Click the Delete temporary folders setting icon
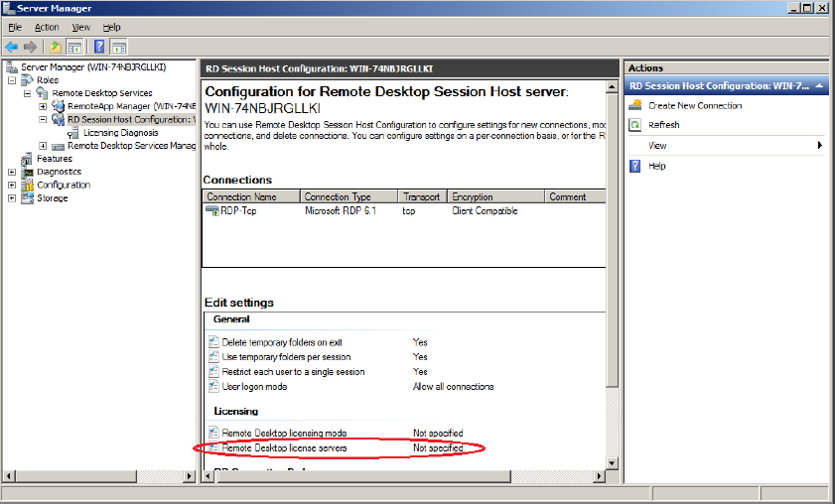This screenshot has height=504, width=836. pyautogui.click(x=213, y=342)
